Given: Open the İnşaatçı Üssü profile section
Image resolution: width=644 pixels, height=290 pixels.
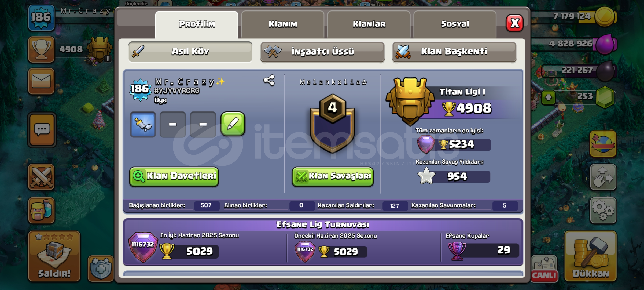Looking at the screenshot, I should [322, 52].
